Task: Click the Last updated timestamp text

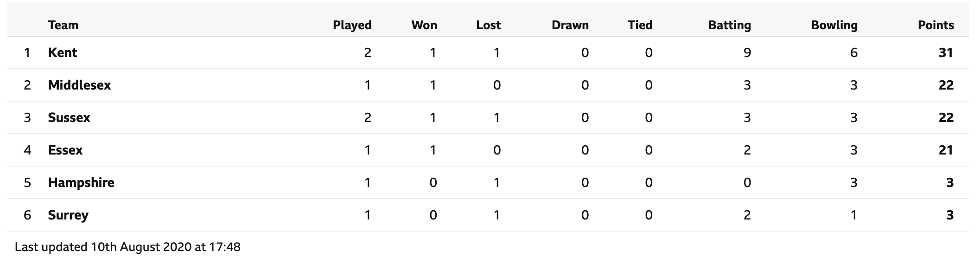Action: (x=127, y=246)
